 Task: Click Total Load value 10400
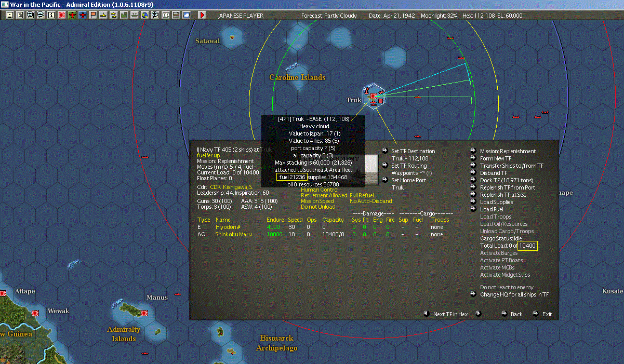click(x=528, y=246)
